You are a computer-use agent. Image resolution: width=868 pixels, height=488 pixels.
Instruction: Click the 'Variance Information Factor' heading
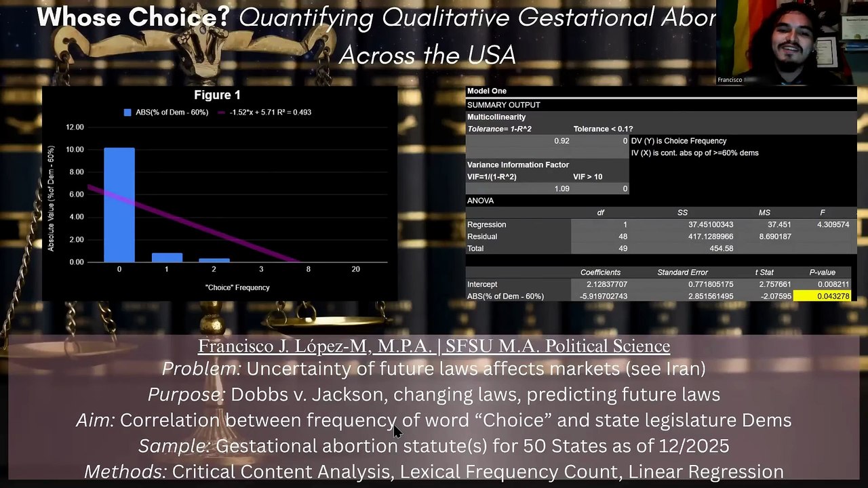pos(518,165)
